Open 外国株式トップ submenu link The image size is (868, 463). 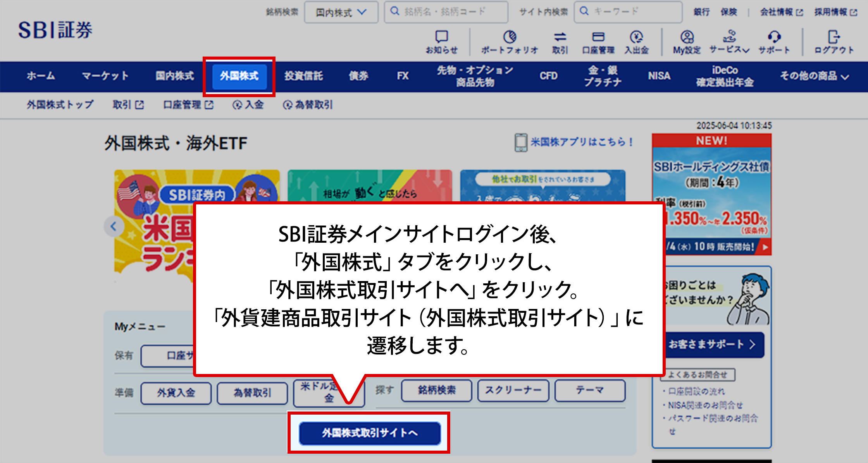click(60, 105)
